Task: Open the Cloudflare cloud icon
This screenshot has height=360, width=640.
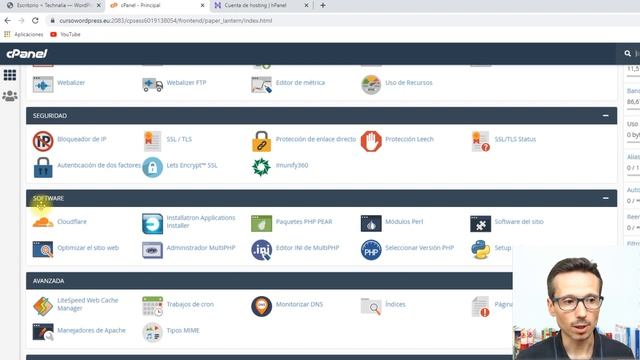Action: (x=43, y=222)
